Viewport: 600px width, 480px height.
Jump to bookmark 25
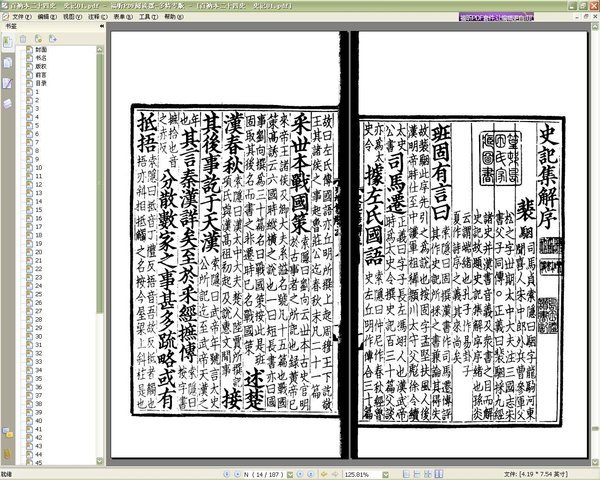point(39,294)
